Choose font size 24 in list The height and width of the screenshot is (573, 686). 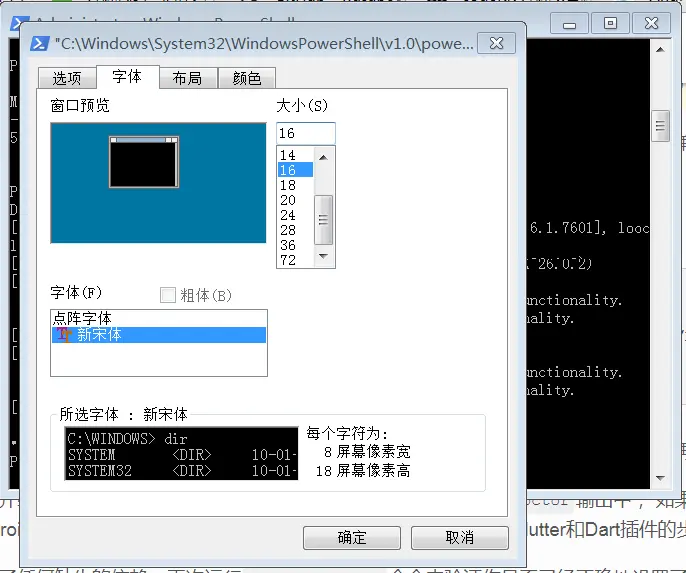click(295, 215)
